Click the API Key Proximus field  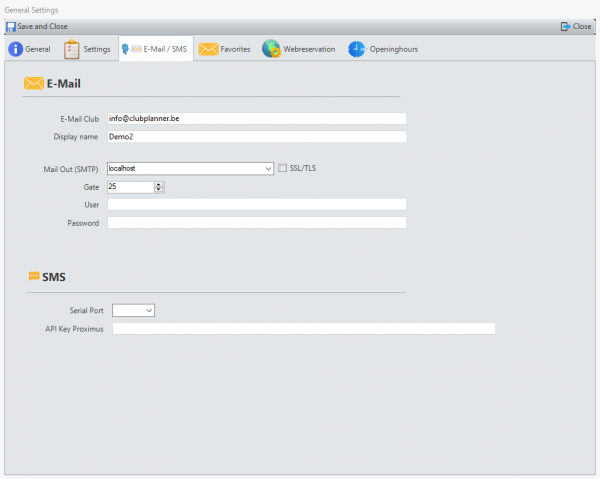tap(303, 328)
